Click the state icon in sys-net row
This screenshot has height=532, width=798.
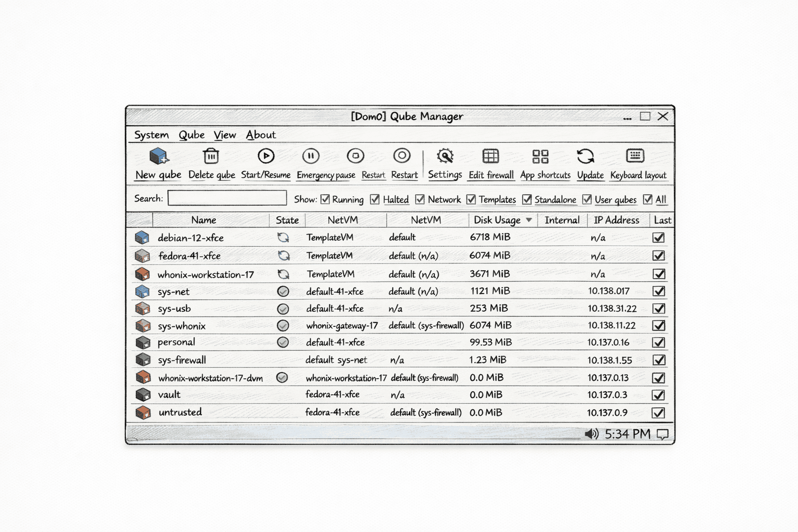(283, 291)
